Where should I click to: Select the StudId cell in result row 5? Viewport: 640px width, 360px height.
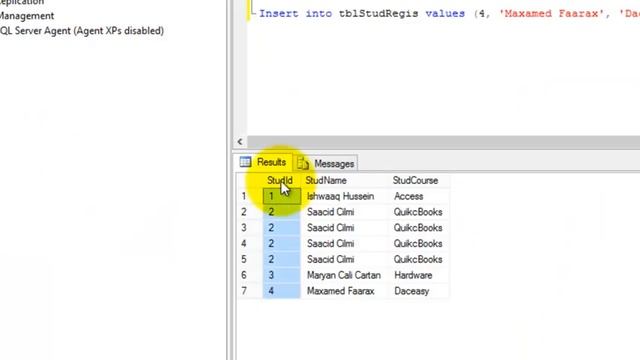click(x=282, y=260)
